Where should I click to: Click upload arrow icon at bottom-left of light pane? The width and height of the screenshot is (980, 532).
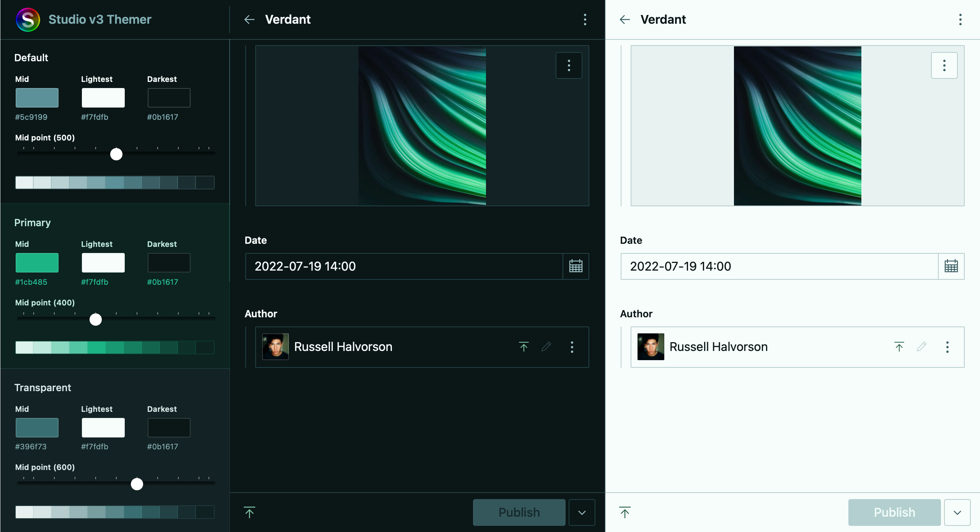point(625,512)
